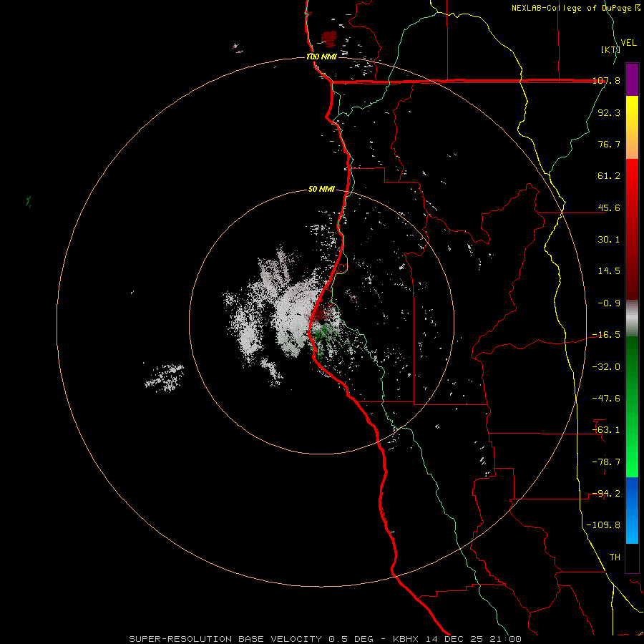Click the green velocity patch near radar center
The width and height of the screenshot is (644, 644).
click(x=324, y=333)
